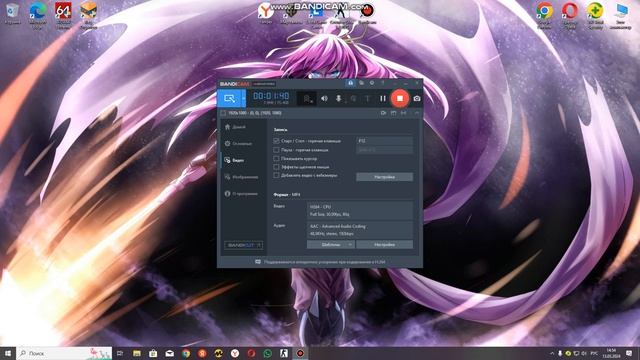
Task: Click the AAC Advanced Audio Coding text
Action: click(338, 226)
